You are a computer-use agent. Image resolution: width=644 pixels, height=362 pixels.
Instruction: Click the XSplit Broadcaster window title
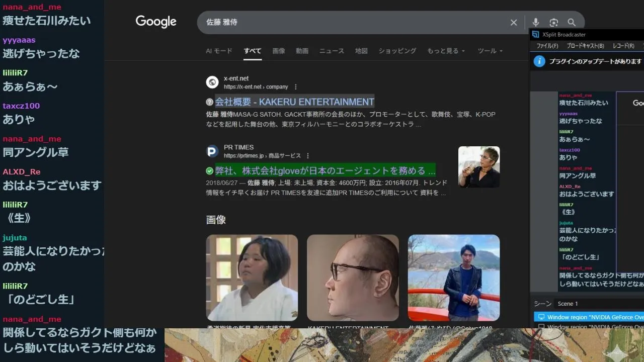click(564, 35)
